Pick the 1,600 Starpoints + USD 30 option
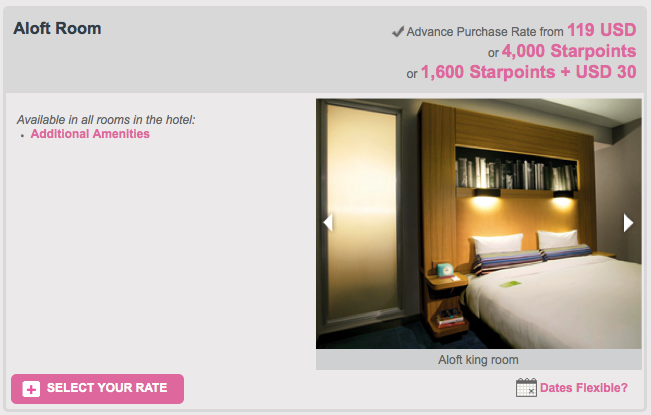This screenshot has height=415, width=651. 529,72
